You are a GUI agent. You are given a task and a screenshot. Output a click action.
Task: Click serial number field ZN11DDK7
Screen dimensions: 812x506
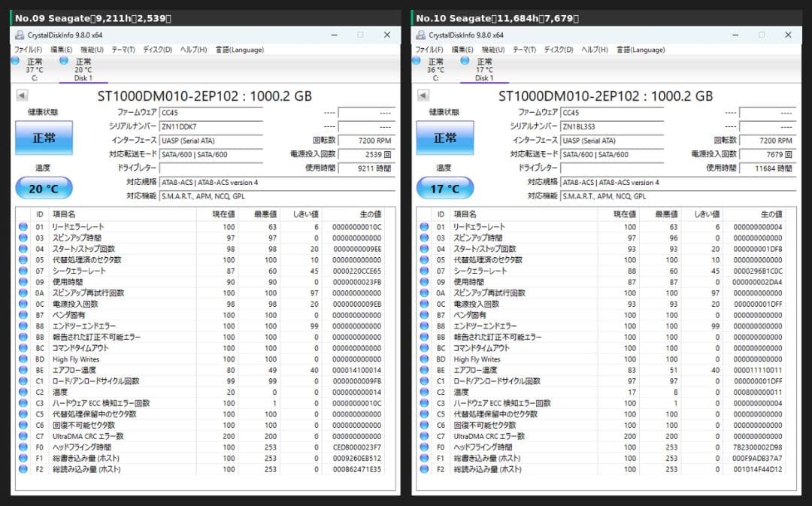pos(211,126)
